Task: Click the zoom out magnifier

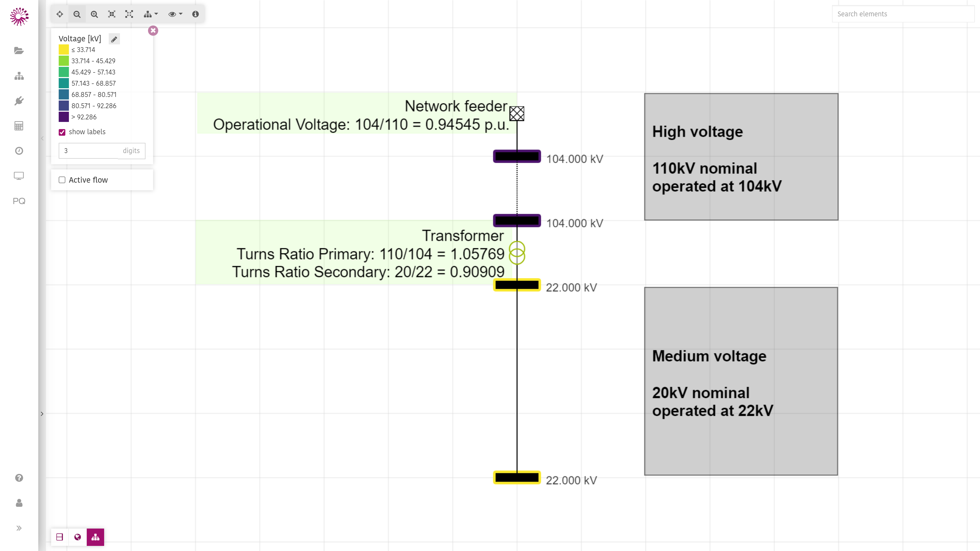Action: (77, 14)
